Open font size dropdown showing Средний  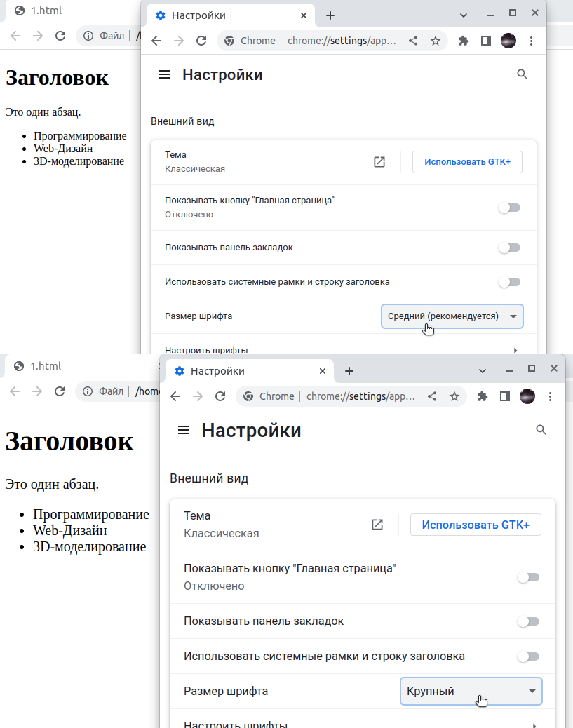[x=452, y=316]
